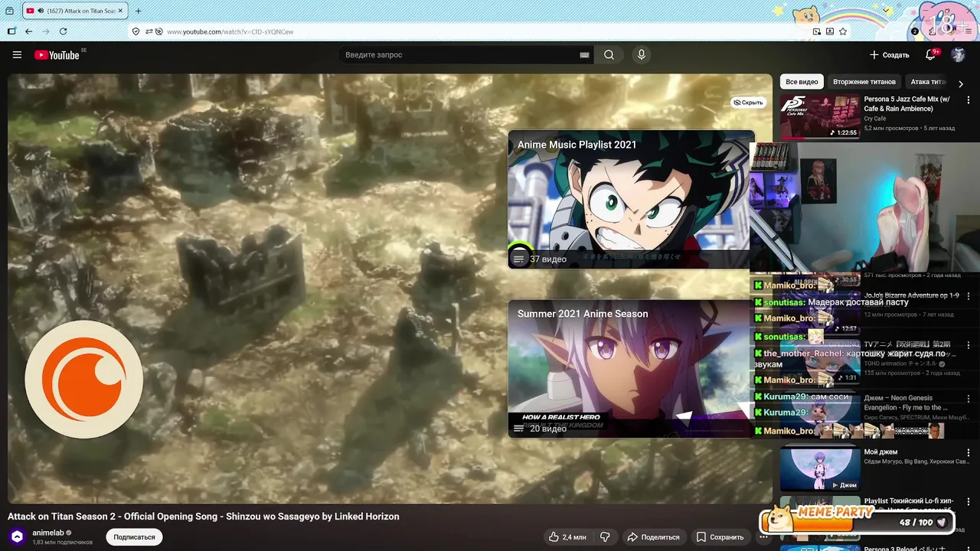Open a new browser tab with plus

click(138, 11)
